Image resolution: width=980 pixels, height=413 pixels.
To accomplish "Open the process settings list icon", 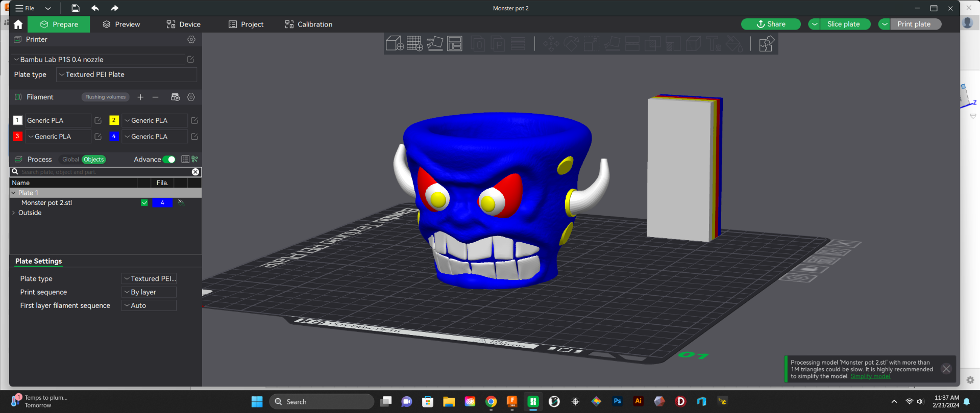I will (x=185, y=159).
